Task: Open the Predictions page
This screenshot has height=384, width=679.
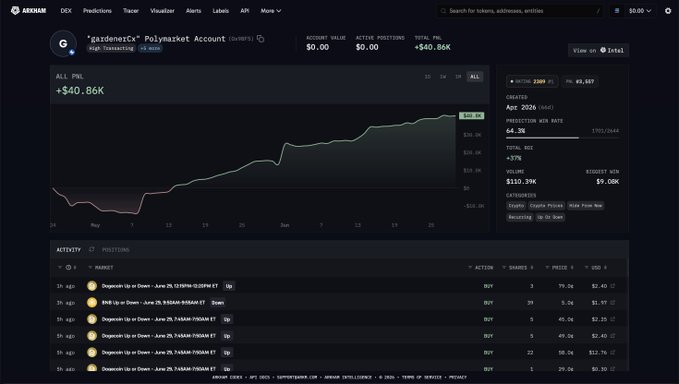Action: pyautogui.click(x=97, y=11)
